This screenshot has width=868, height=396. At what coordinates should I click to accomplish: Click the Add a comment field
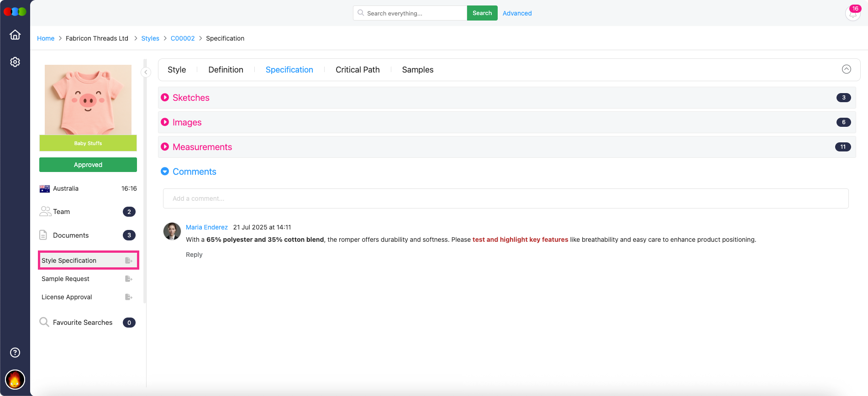pyautogui.click(x=505, y=198)
